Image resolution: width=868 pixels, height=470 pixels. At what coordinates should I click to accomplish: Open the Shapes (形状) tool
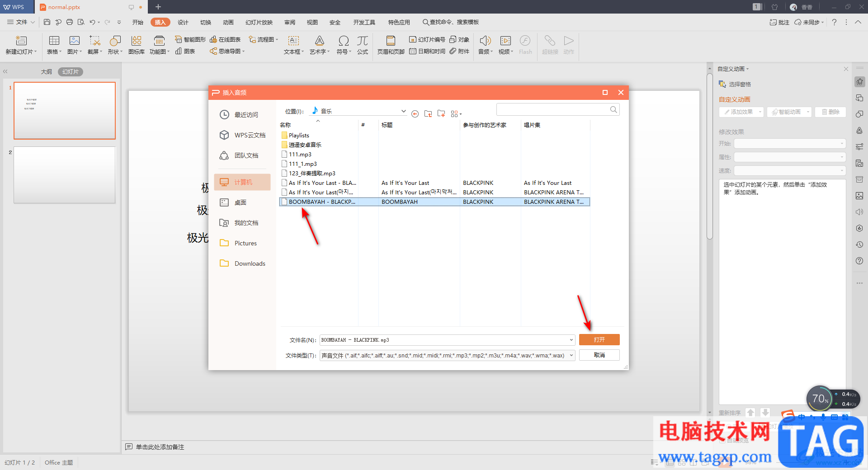[x=115, y=45]
